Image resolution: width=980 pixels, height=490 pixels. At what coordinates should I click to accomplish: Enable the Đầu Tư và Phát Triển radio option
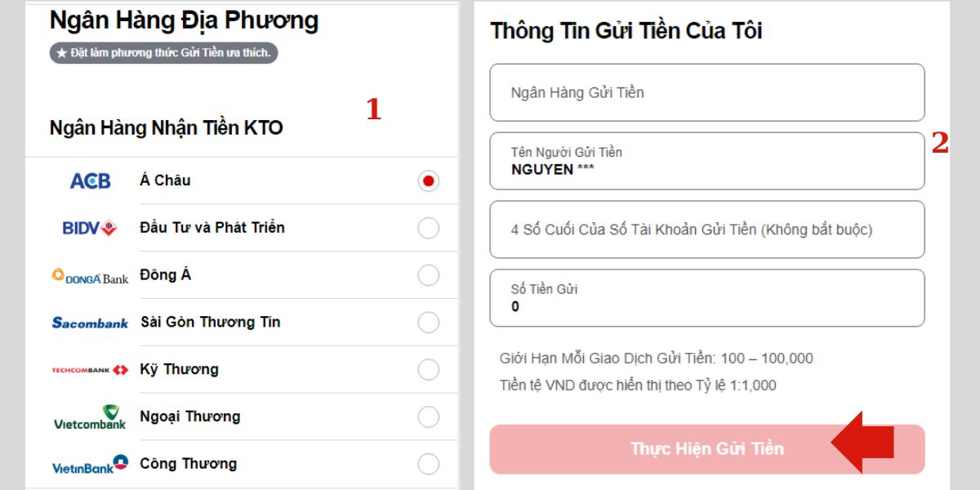tap(428, 228)
